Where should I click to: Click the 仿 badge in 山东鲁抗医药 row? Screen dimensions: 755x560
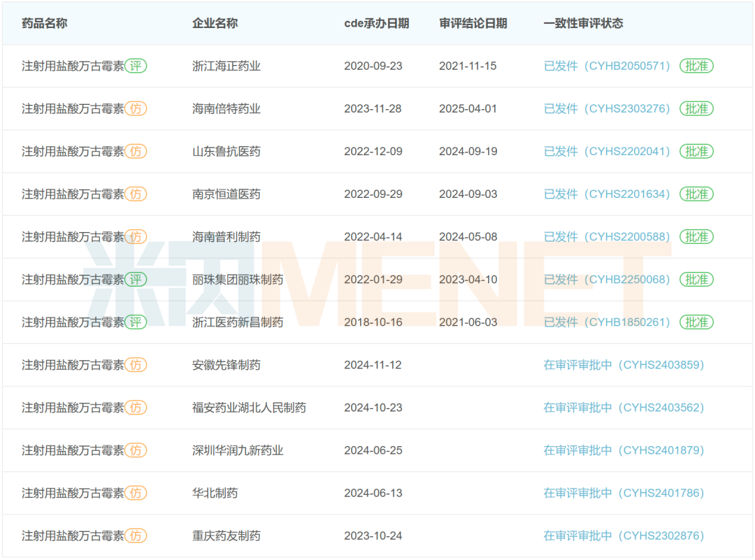tap(136, 152)
